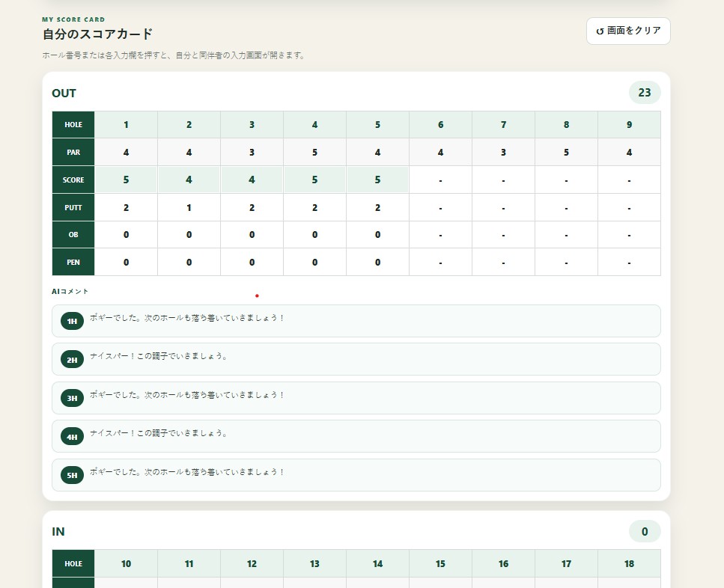Edit hole 1 PUTT value
The image size is (724, 588).
tap(126, 207)
